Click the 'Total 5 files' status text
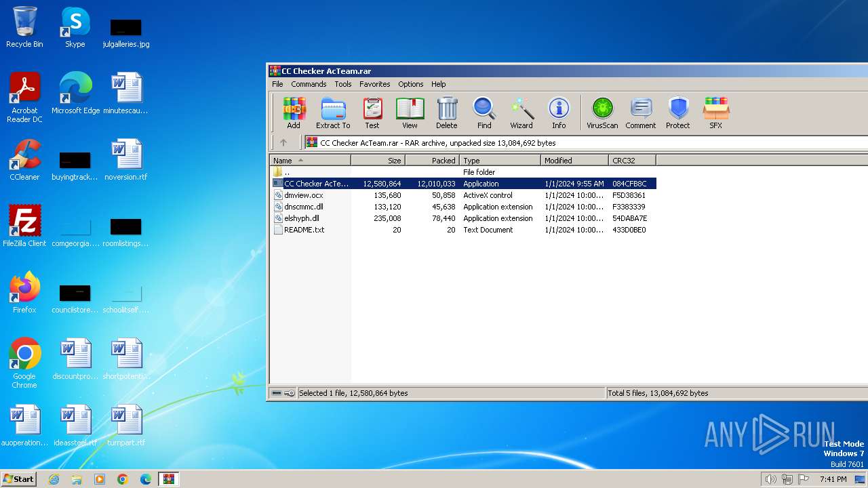The image size is (868, 488). 658,393
